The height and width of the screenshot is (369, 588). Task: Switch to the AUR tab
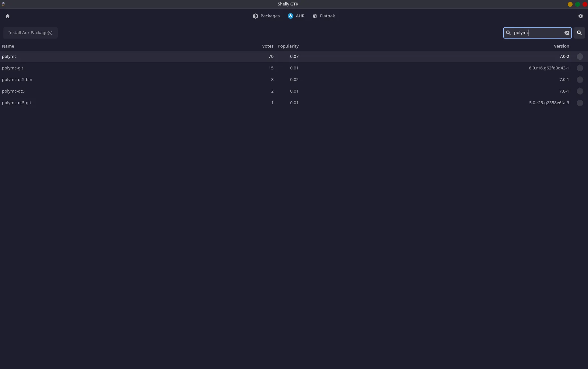pos(296,16)
